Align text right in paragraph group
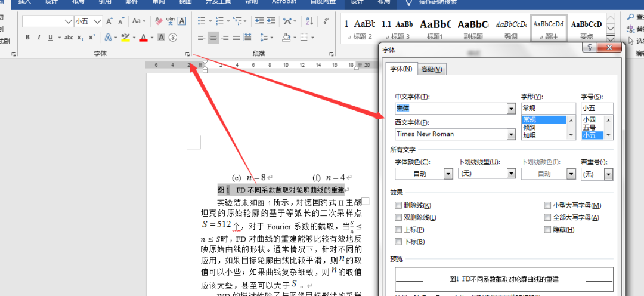 [225, 38]
